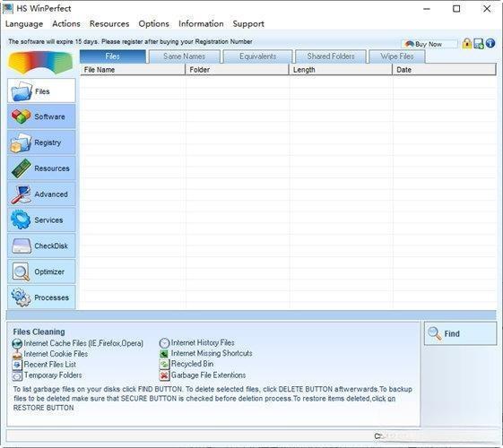Click the 'Recycled Bin' text
Image resolution: width=503 pixels, height=448 pixels.
192,364
